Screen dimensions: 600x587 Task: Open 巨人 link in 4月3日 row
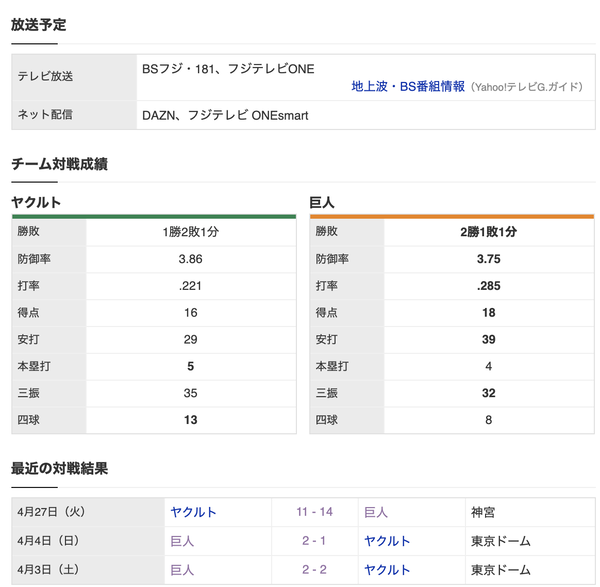182,570
